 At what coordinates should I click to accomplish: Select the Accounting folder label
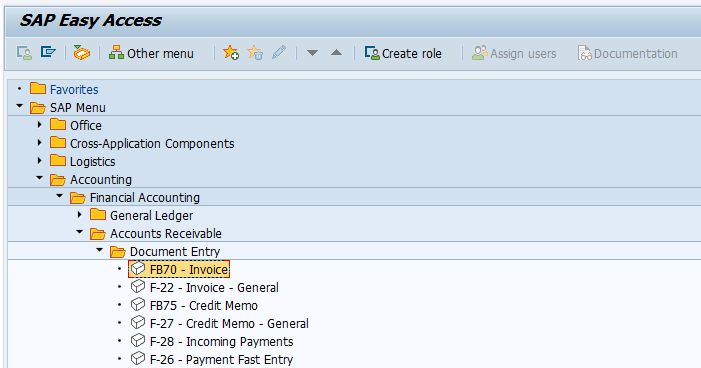point(101,180)
